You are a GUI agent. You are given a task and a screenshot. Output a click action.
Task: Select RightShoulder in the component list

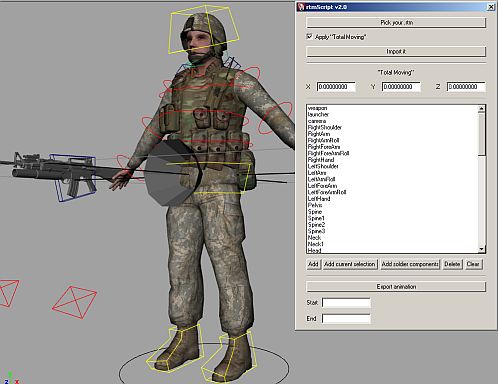[x=325, y=127]
